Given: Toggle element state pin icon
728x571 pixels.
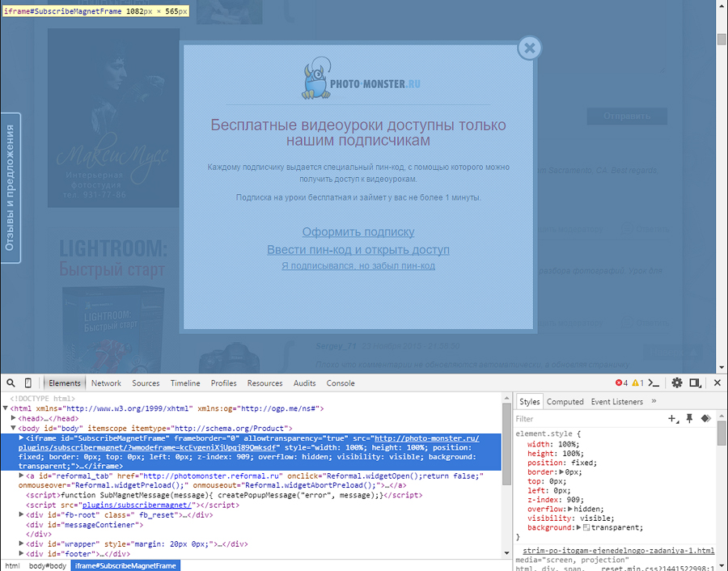Looking at the screenshot, I should pyautogui.click(x=689, y=419).
